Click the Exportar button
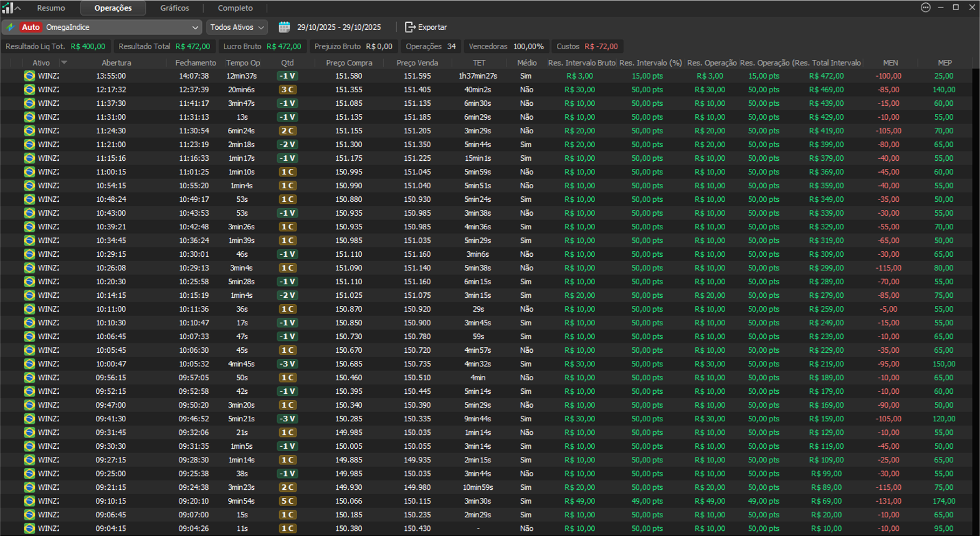The image size is (980, 536). [426, 27]
